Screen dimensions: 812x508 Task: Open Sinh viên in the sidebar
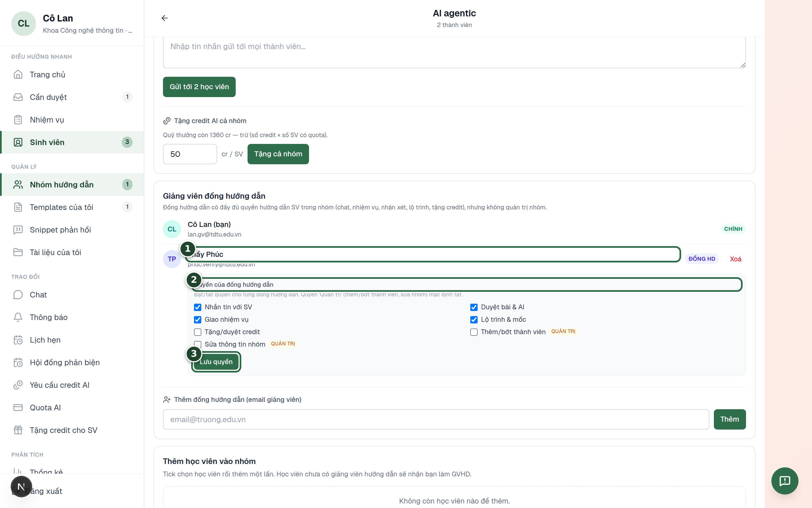pyautogui.click(x=72, y=142)
